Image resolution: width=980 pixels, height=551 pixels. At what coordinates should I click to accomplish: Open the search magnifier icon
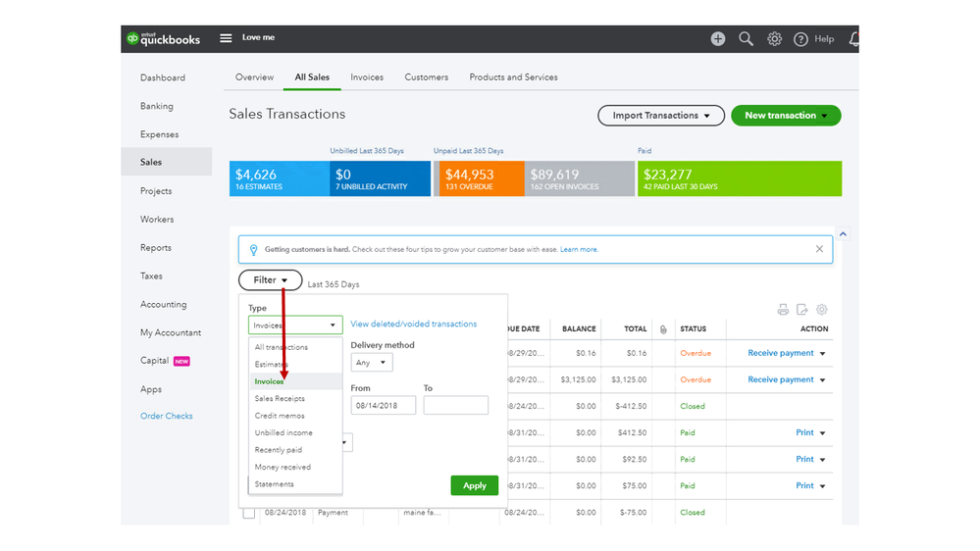(746, 39)
